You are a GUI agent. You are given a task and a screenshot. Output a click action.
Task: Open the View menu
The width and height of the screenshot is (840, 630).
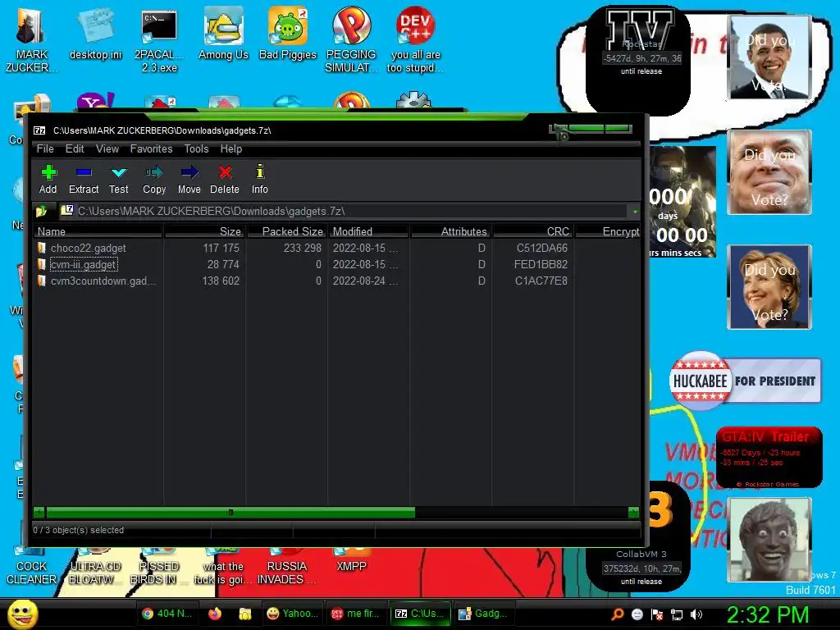click(x=107, y=149)
